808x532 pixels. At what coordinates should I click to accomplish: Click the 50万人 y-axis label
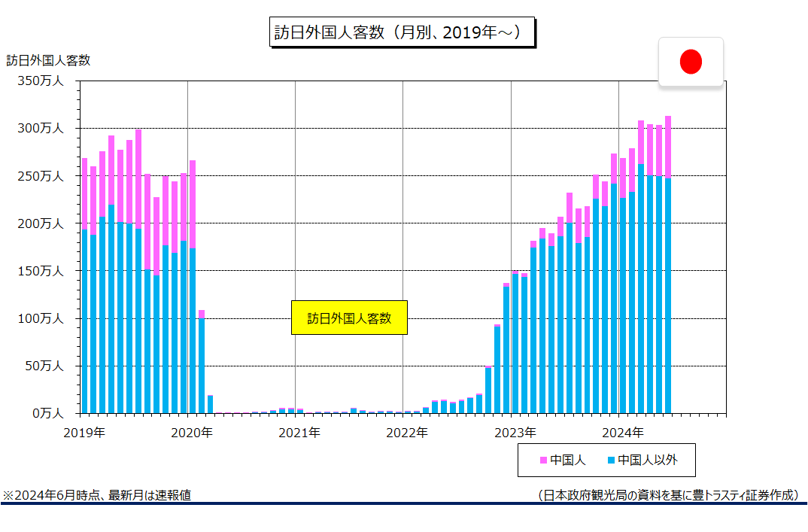(44, 366)
